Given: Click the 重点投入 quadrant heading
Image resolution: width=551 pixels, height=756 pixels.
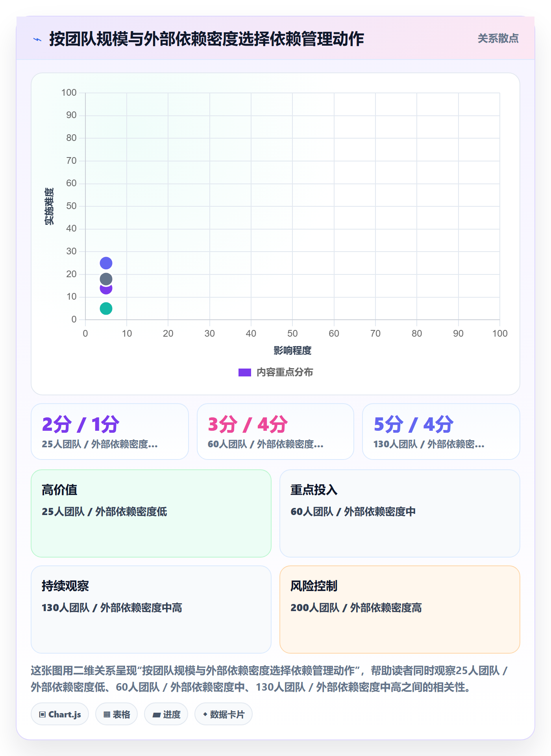Looking at the screenshot, I should 314,490.
